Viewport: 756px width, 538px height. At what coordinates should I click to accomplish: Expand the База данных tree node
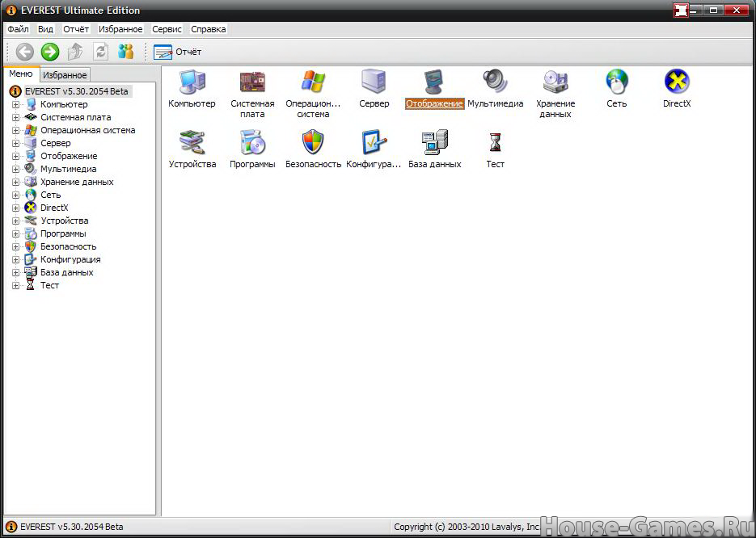pos(15,272)
